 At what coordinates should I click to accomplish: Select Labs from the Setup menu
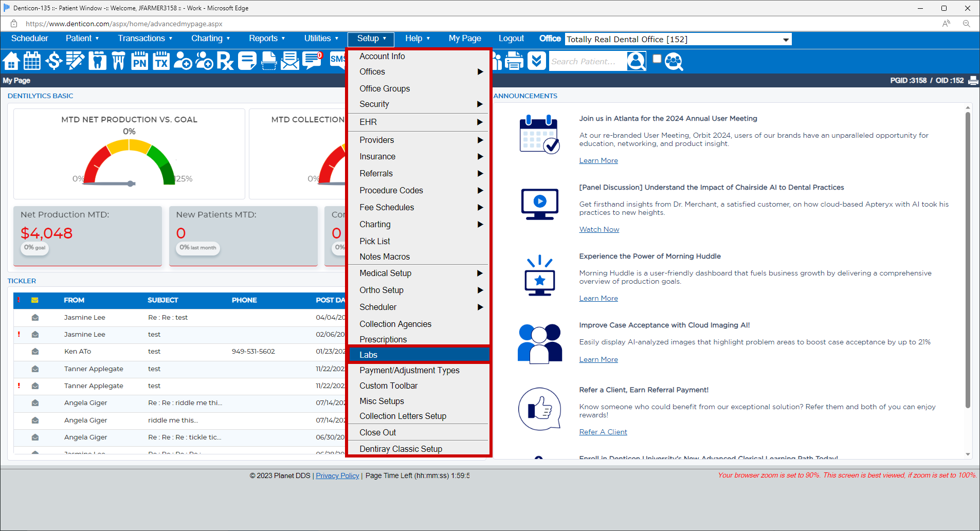tap(419, 355)
